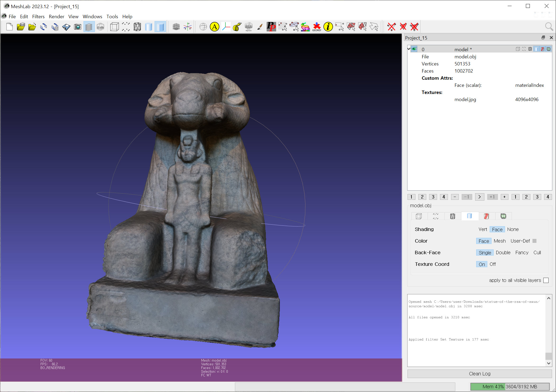Set Texture Coord to Off

pos(493,264)
